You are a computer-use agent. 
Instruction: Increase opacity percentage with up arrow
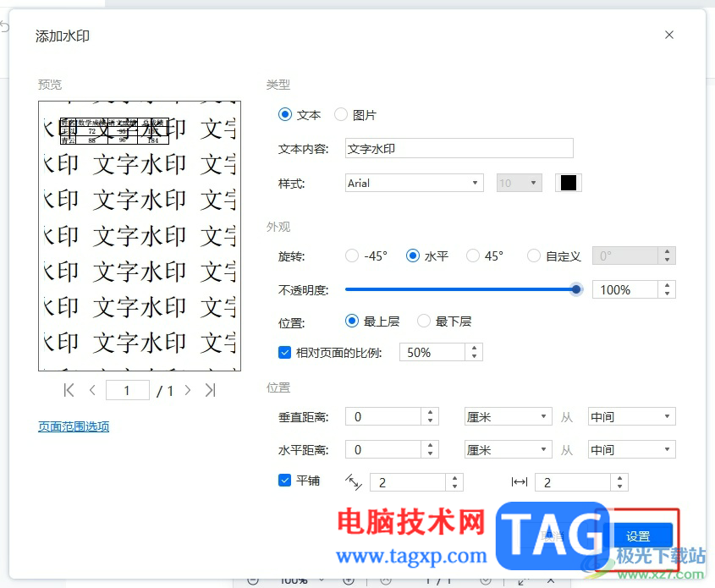[x=667, y=285]
